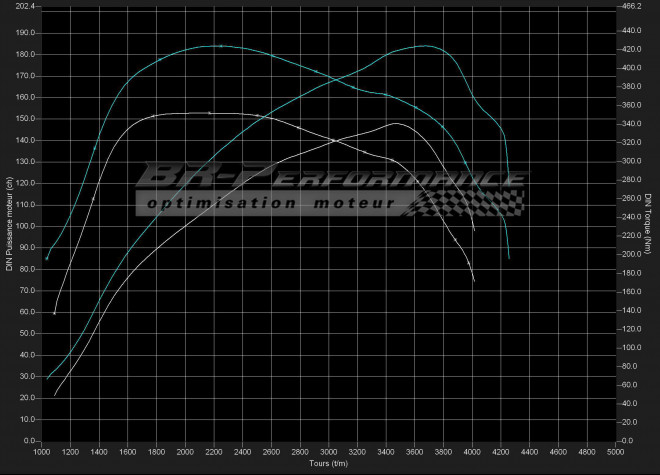
Task: Click the 1000 tick label on x-axis
Action: click(41, 452)
